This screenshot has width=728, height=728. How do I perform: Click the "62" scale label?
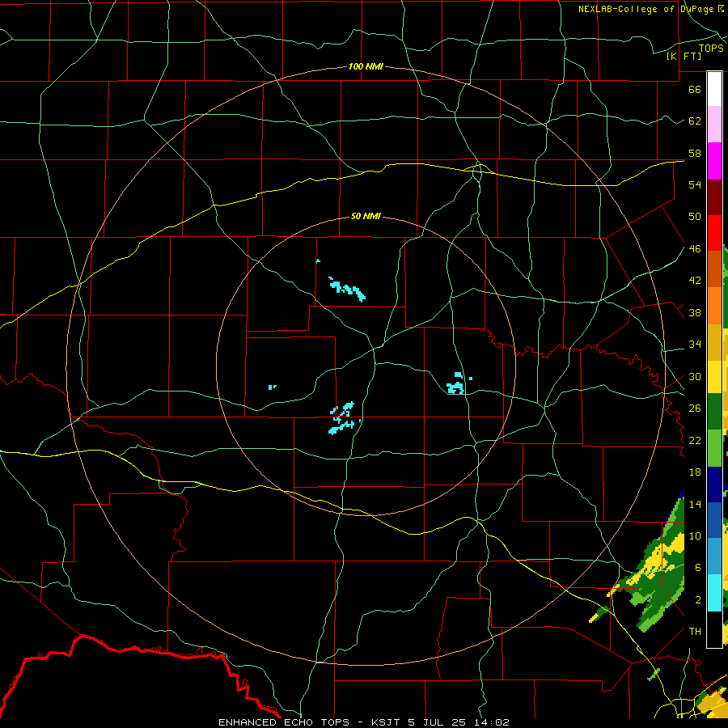tap(695, 121)
